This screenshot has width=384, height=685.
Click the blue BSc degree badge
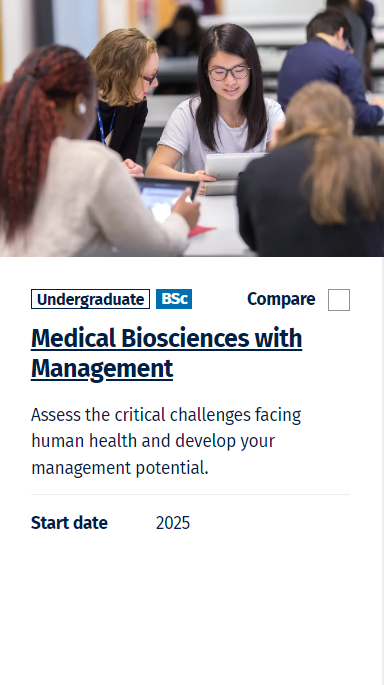tap(174, 299)
